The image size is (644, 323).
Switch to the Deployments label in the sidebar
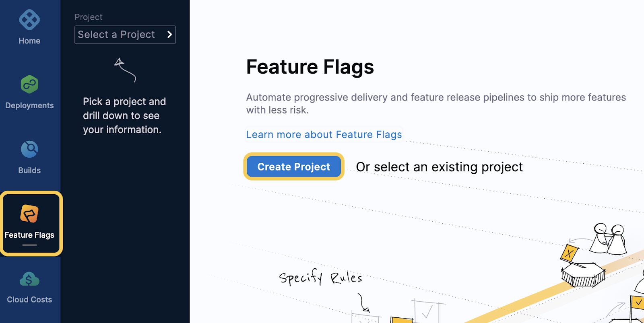coord(29,105)
